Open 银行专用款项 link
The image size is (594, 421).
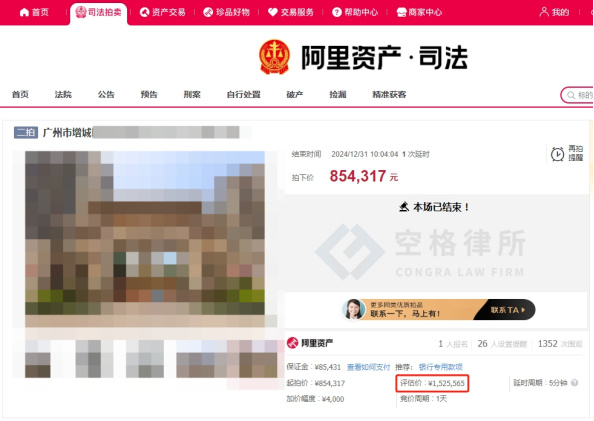pyautogui.click(x=441, y=367)
